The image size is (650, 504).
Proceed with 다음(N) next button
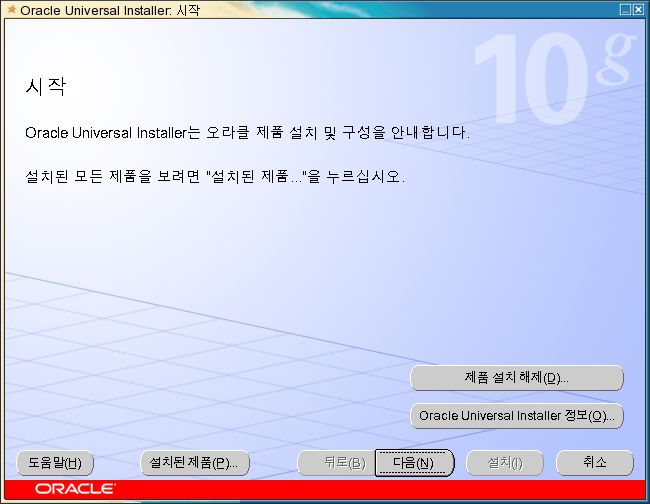pos(414,463)
